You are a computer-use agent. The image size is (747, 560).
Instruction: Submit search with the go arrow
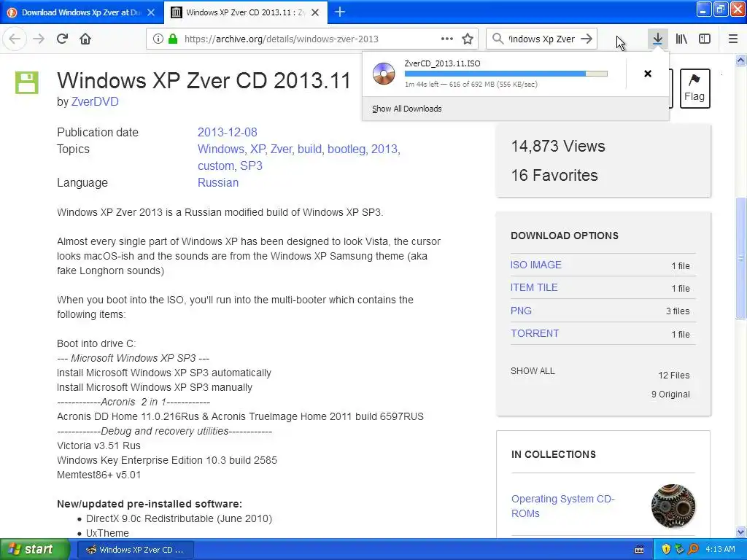[x=587, y=39]
